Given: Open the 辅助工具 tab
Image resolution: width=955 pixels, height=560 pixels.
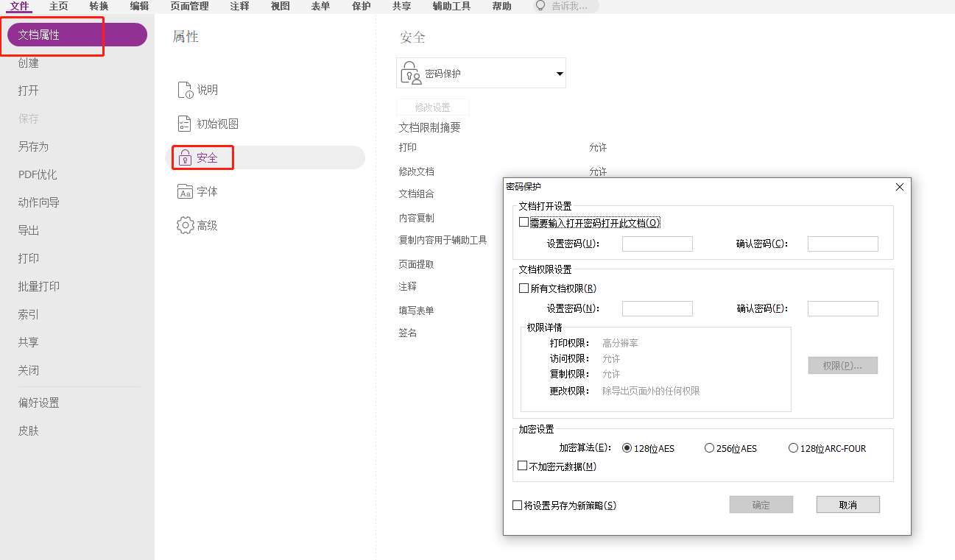Looking at the screenshot, I should click(451, 6).
